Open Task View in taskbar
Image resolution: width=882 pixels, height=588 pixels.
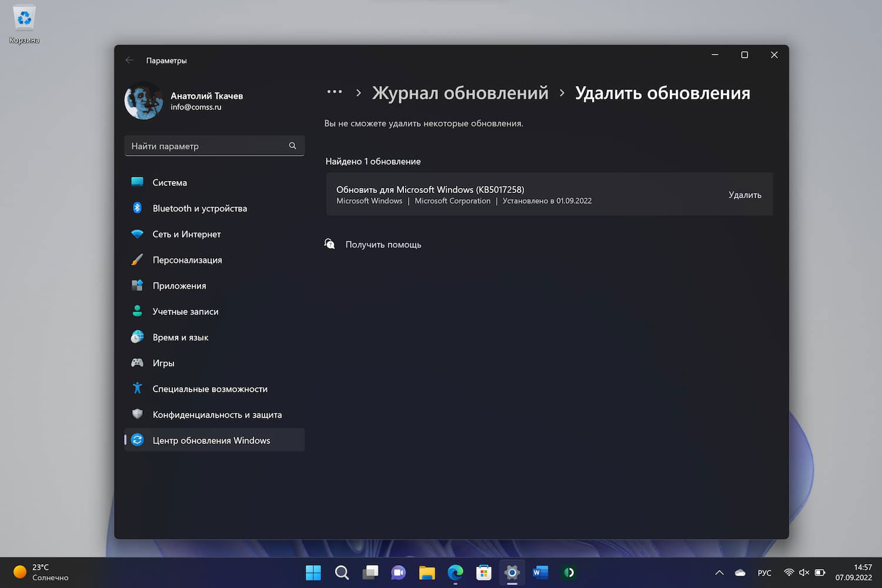tap(370, 572)
